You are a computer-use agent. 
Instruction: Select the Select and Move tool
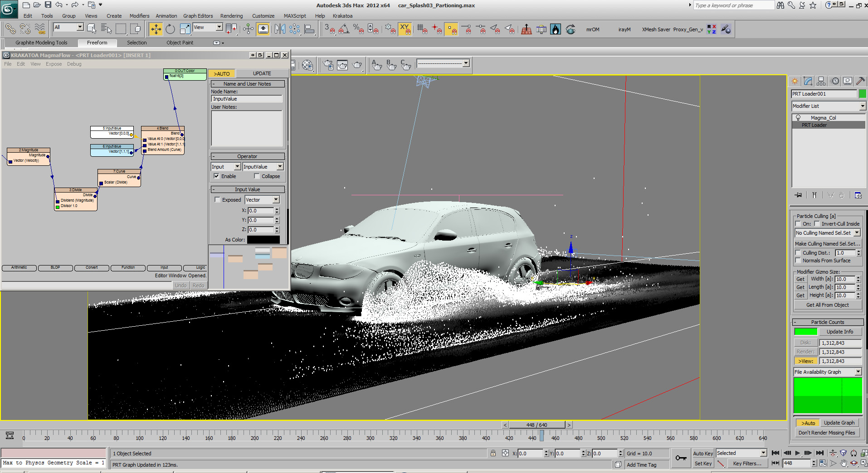(x=156, y=29)
